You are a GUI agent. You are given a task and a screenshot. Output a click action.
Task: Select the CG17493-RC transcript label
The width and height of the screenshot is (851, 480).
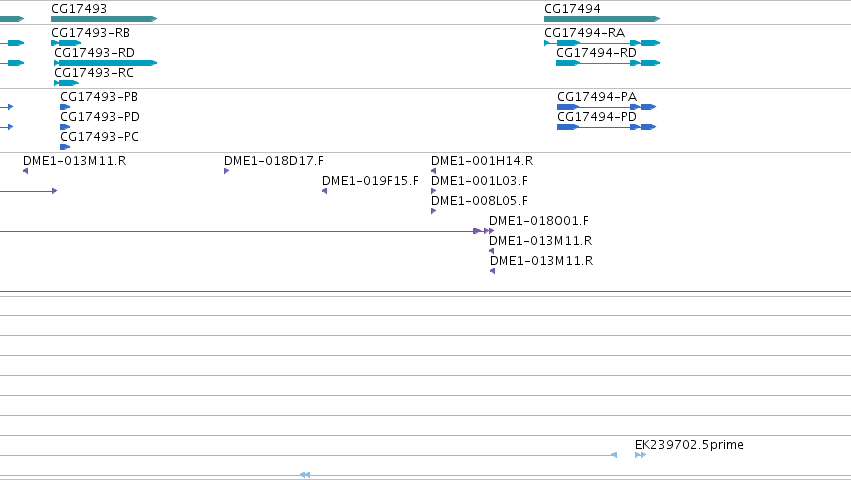coord(94,73)
